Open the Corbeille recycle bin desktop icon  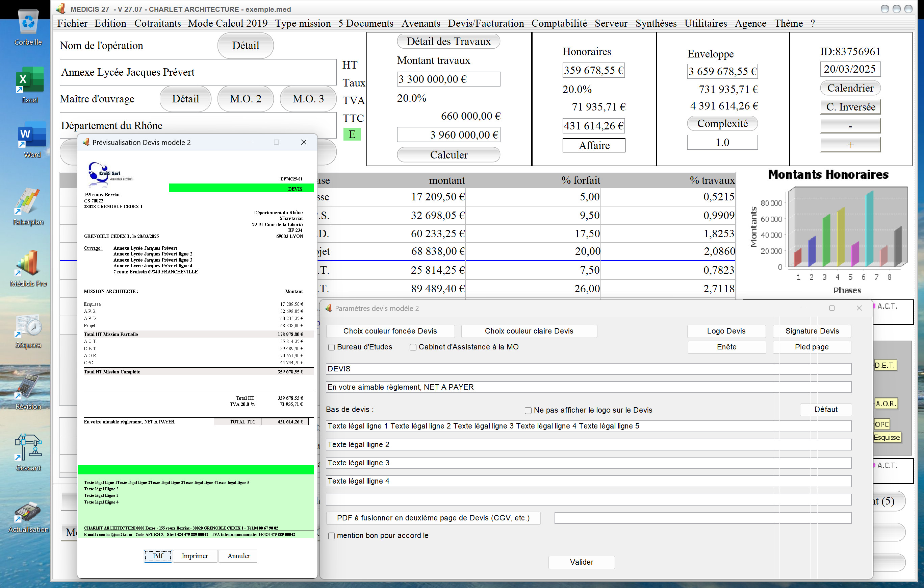[28, 27]
